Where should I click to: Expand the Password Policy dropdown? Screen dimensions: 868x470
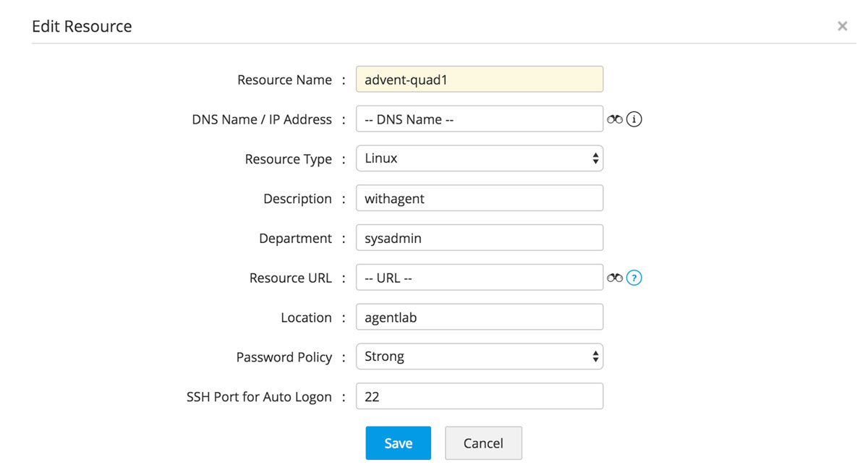pyautogui.click(x=479, y=356)
